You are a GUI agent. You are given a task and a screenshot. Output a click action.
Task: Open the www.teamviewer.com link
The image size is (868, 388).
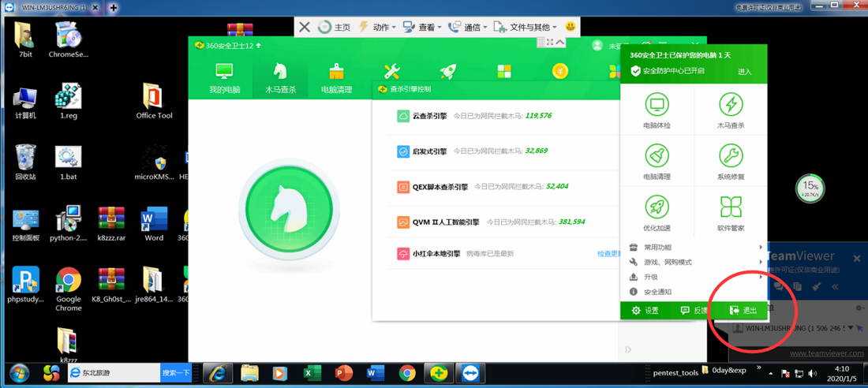(825, 353)
